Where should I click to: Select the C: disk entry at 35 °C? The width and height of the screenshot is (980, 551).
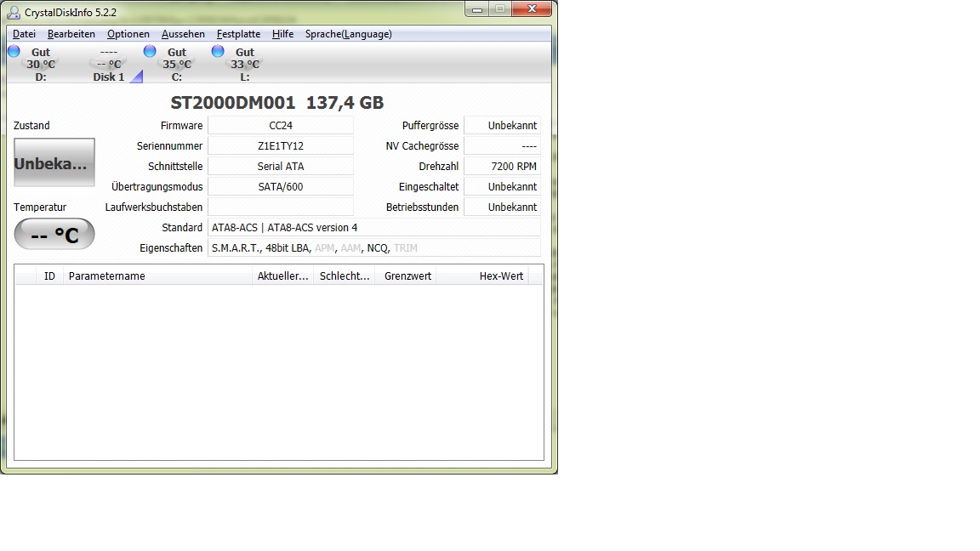pyautogui.click(x=177, y=65)
